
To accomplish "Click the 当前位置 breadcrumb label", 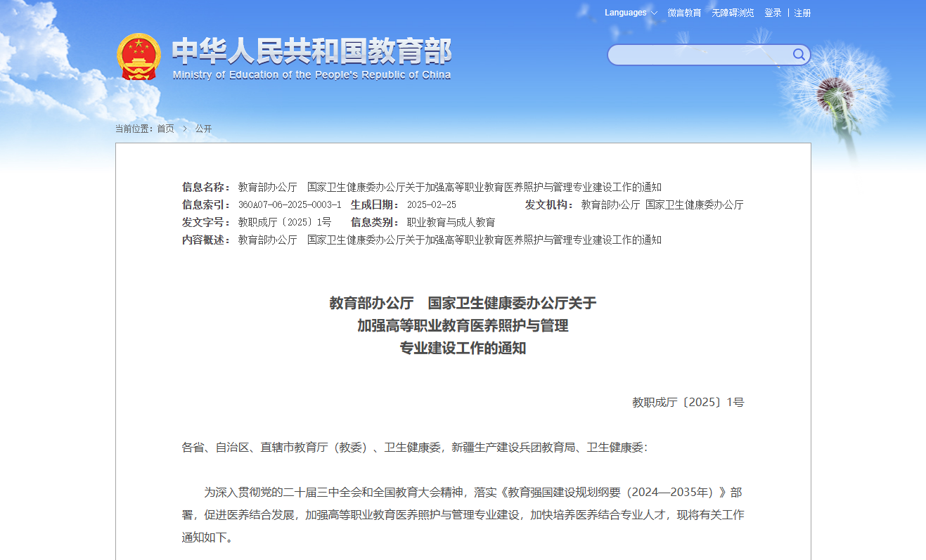I will 134,129.
